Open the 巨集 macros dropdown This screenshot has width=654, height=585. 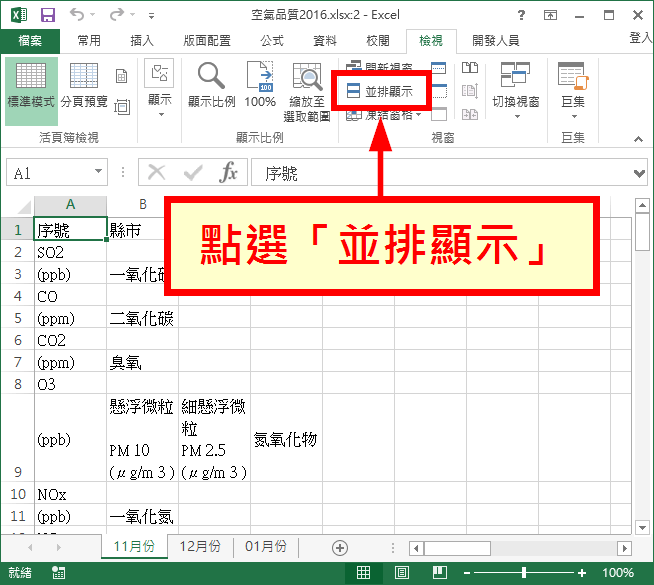pos(573,90)
